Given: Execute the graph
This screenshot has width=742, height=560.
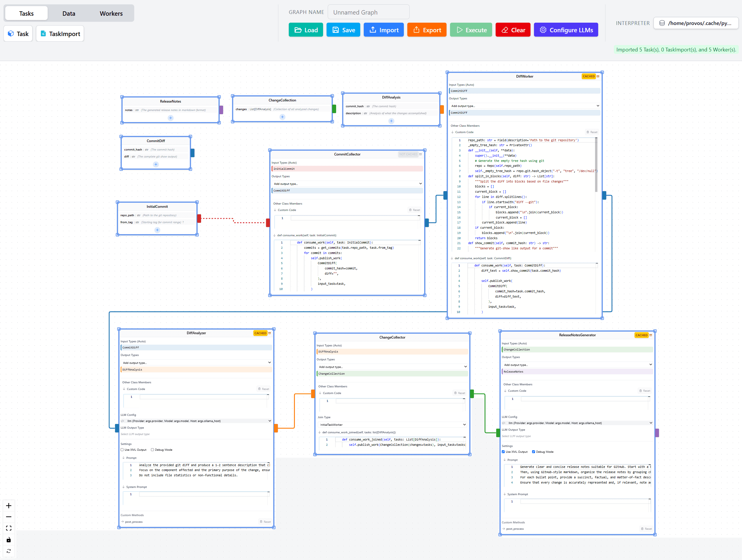Looking at the screenshot, I should (x=471, y=30).
